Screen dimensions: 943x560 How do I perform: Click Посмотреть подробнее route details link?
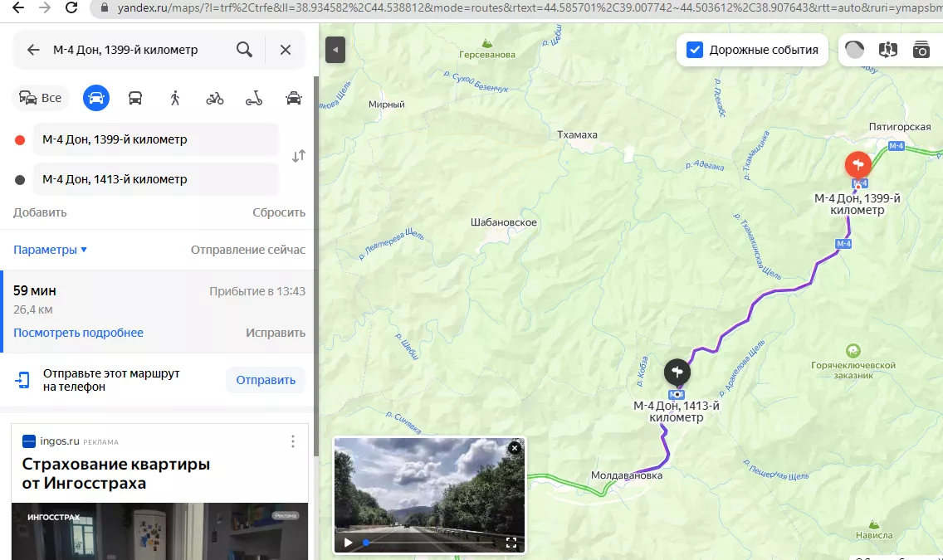coord(78,333)
